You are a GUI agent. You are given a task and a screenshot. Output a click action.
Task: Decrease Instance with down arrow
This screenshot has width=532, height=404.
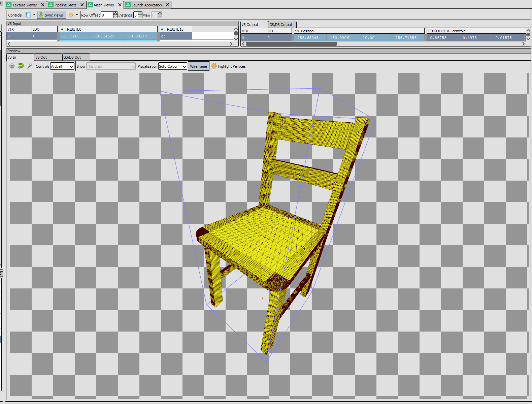(x=140, y=17)
